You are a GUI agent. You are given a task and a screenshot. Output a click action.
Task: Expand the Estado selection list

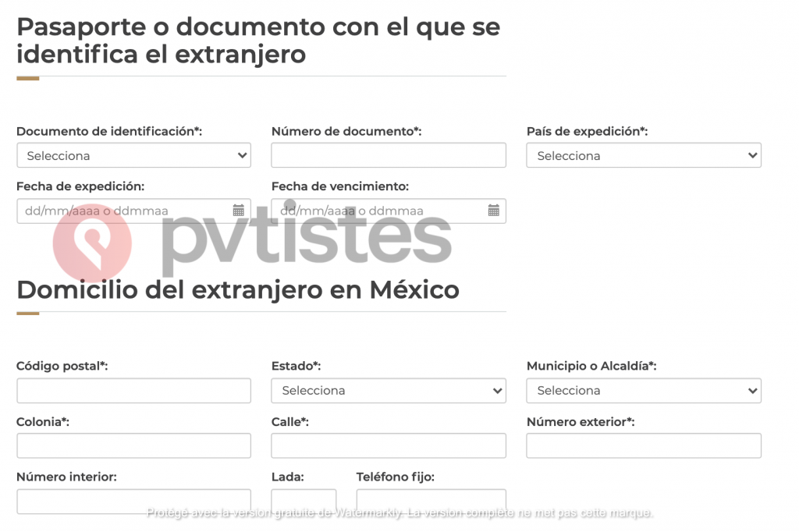[x=388, y=391]
